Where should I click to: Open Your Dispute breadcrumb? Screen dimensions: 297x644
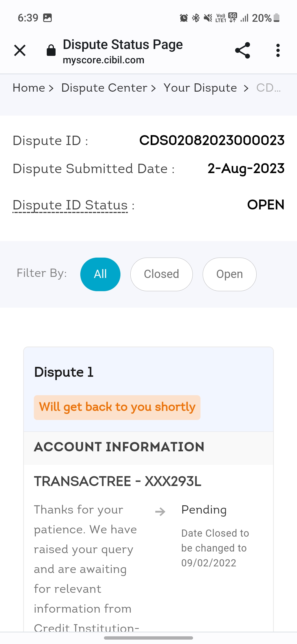[200, 88]
